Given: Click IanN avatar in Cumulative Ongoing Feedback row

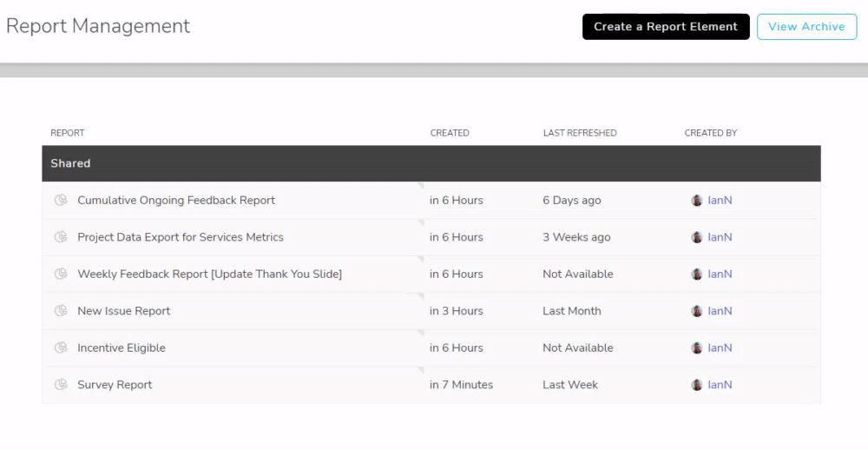Looking at the screenshot, I should (x=697, y=200).
